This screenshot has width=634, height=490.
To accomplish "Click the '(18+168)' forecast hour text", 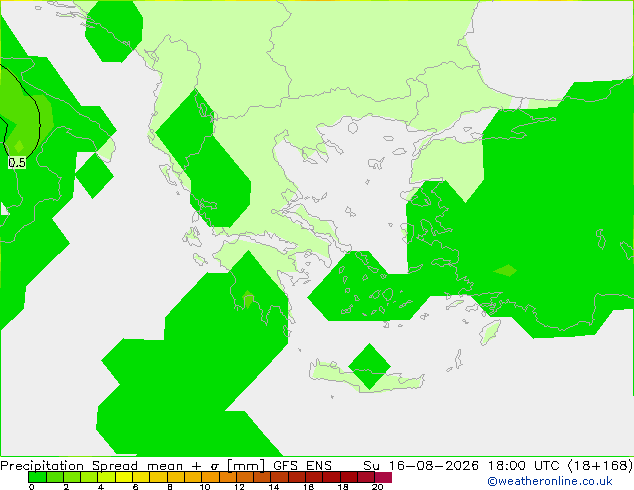I will (600, 465).
